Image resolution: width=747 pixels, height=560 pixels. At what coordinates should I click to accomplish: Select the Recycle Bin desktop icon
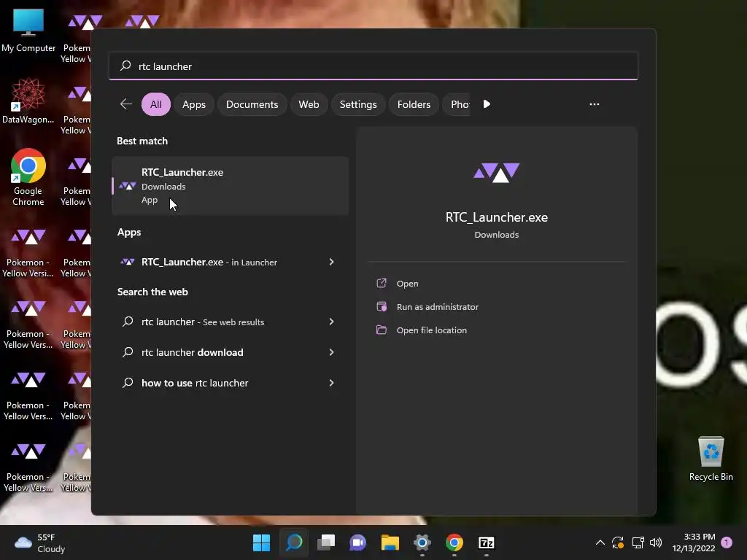[x=711, y=459]
